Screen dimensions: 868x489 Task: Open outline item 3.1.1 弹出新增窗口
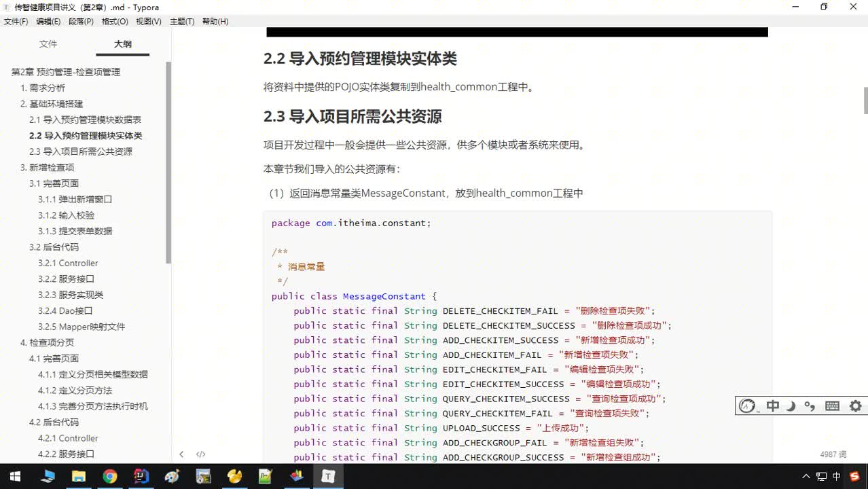click(x=75, y=200)
